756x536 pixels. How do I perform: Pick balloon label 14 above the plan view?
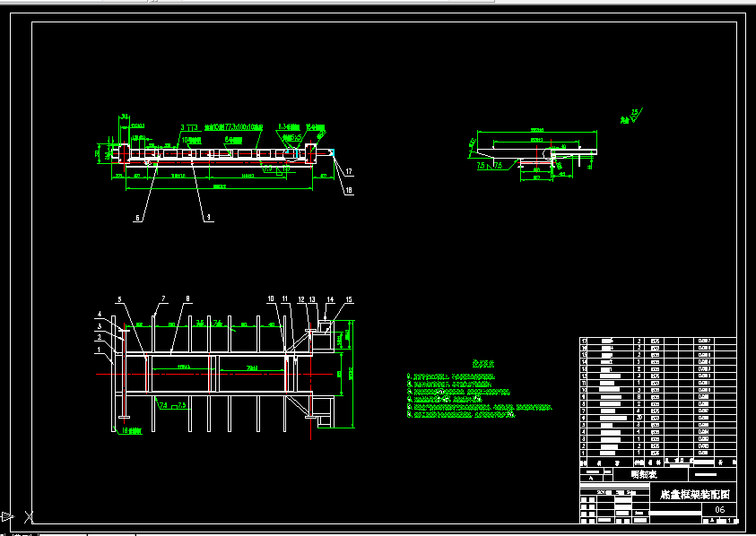[330, 299]
